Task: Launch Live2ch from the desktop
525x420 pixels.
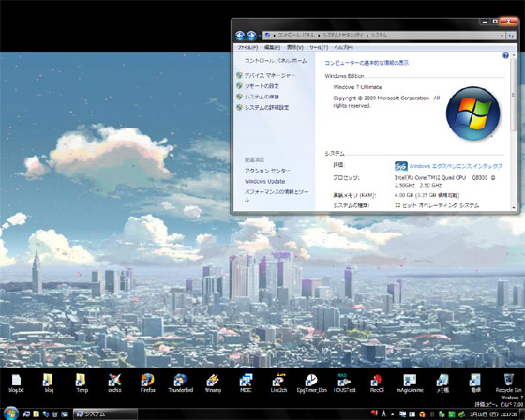Action: click(x=278, y=383)
